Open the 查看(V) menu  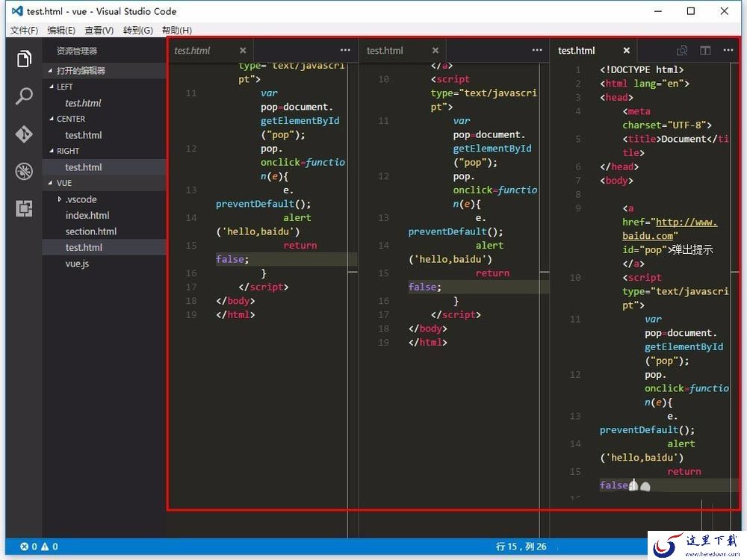99,31
